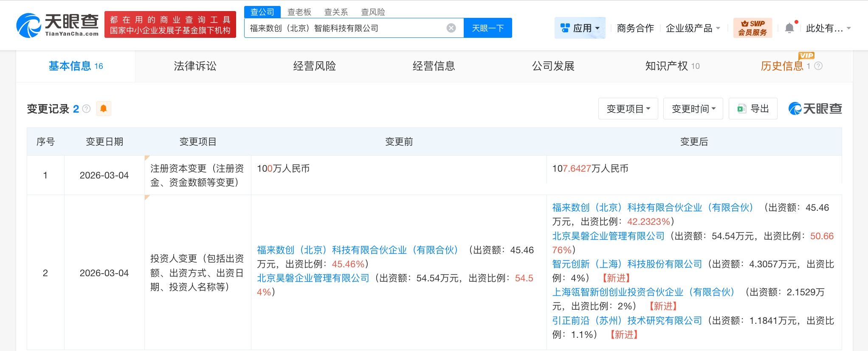Click the help icon next to 变更记录
This screenshot has height=351, width=868.
pyautogui.click(x=86, y=109)
